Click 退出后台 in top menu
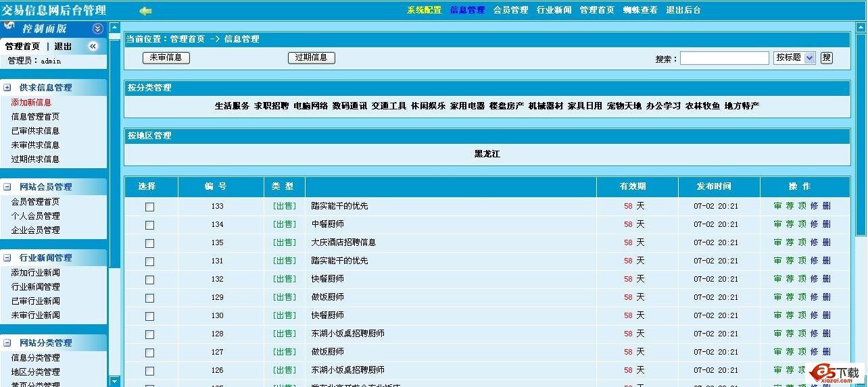 (x=683, y=10)
